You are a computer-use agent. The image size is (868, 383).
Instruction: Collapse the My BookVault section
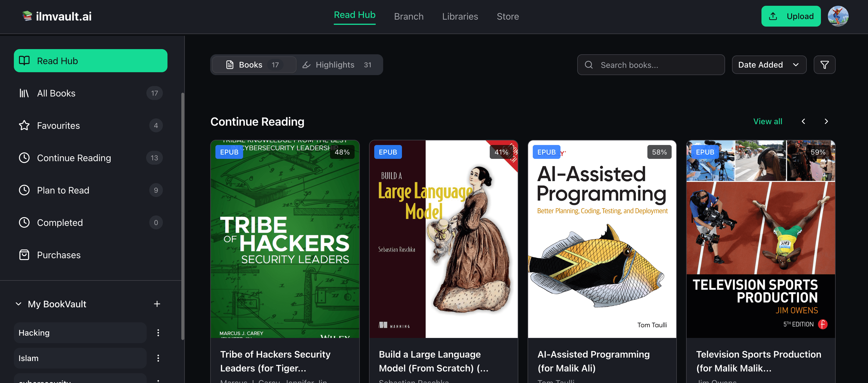(x=18, y=304)
